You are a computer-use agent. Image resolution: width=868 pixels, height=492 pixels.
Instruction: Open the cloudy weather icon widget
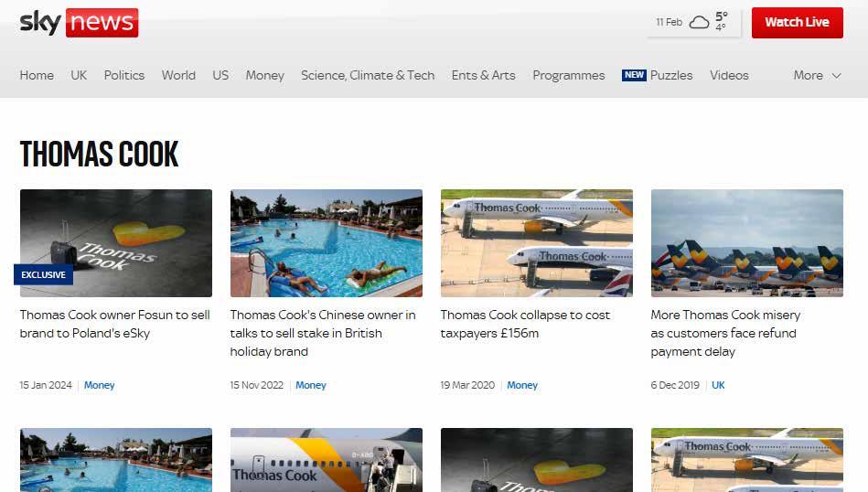point(699,23)
